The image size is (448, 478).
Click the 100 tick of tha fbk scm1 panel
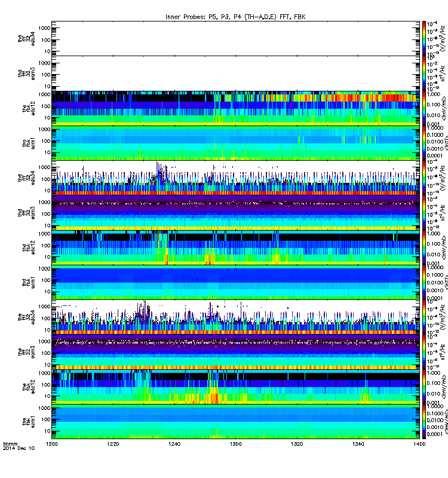(46, 141)
